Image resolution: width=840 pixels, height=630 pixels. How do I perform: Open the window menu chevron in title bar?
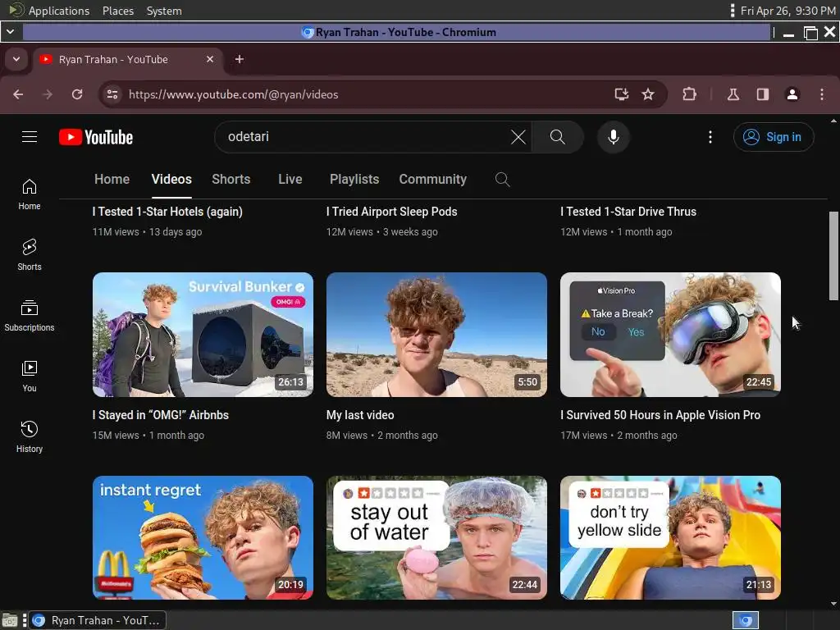coord(10,32)
